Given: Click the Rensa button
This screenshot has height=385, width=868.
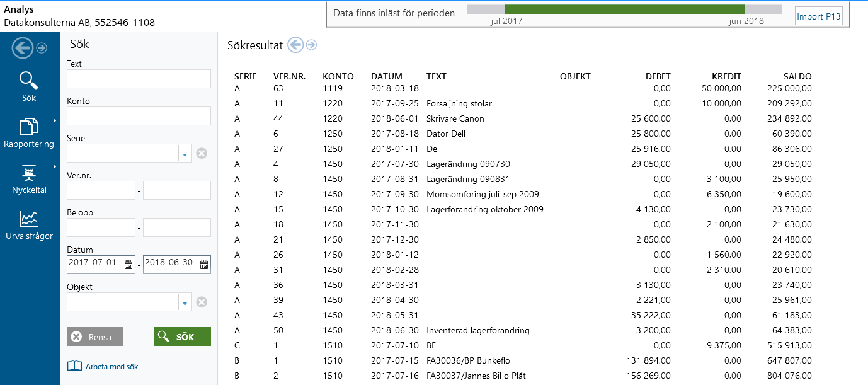Looking at the screenshot, I should tap(95, 336).
